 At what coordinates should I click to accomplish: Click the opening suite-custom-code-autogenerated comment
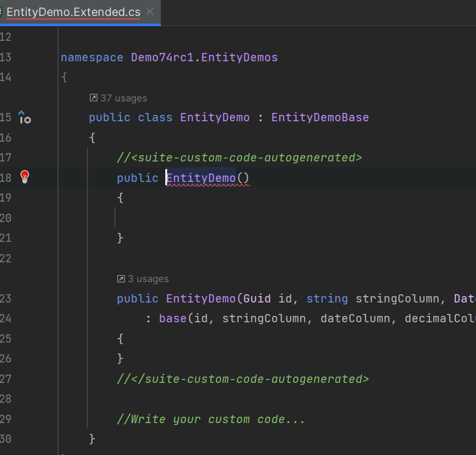(239, 158)
